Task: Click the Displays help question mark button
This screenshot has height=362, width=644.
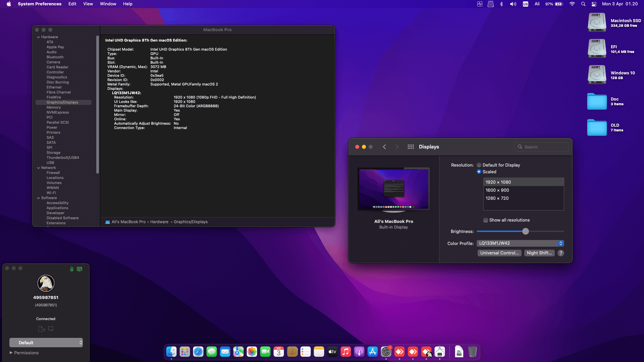Action: pos(560,253)
